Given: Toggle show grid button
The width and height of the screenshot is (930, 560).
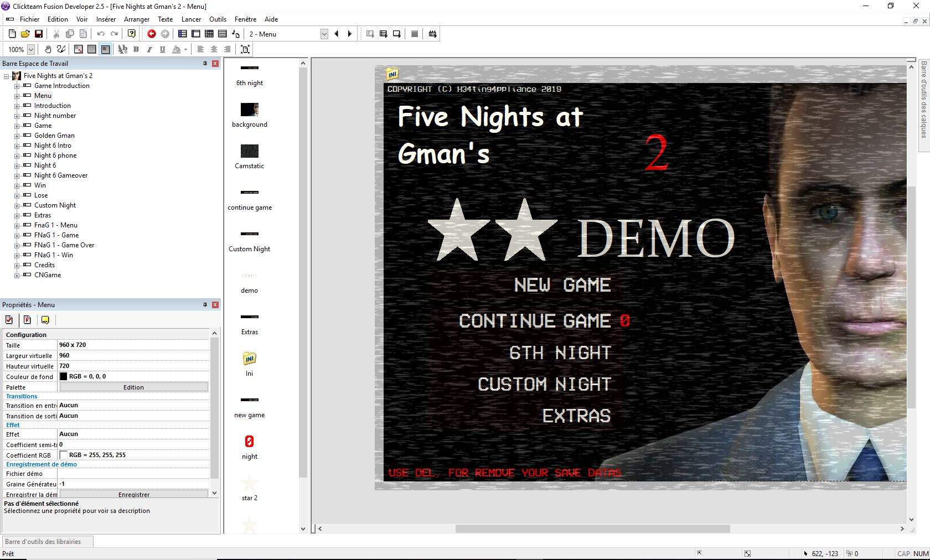Looking at the screenshot, I should click(92, 49).
